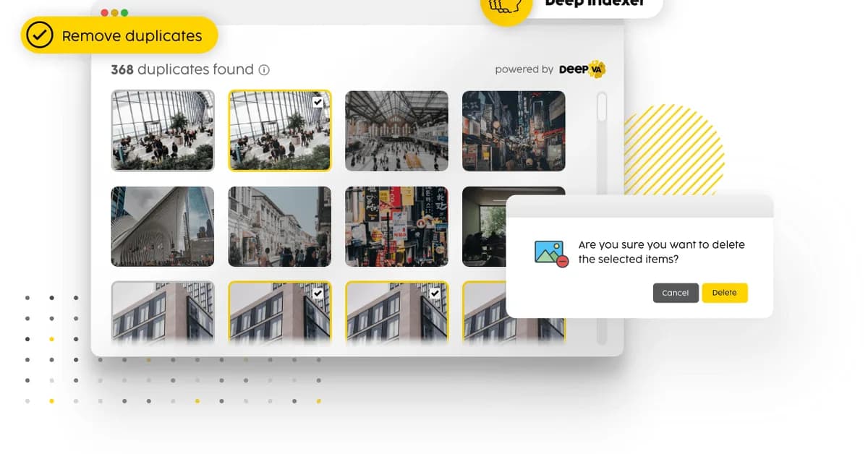Image resolution: width=868 pixels, height=454 pixels.
Task: Select the old town street thumbnail
Action: (x=280, y=226)
